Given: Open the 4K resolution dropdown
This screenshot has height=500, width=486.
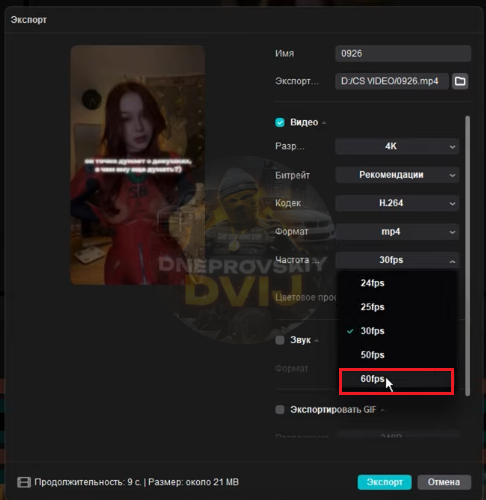Looking at the screenshot, I should coord(397,146).
